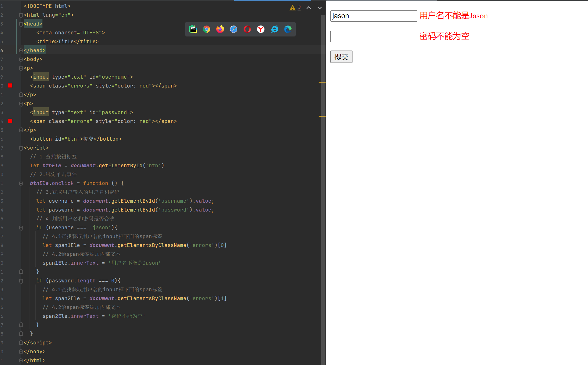The height and width of the screenshot is (365, 588).
Task: Collapse the if username === 'jason' block
Action: [x=21, y=228]
